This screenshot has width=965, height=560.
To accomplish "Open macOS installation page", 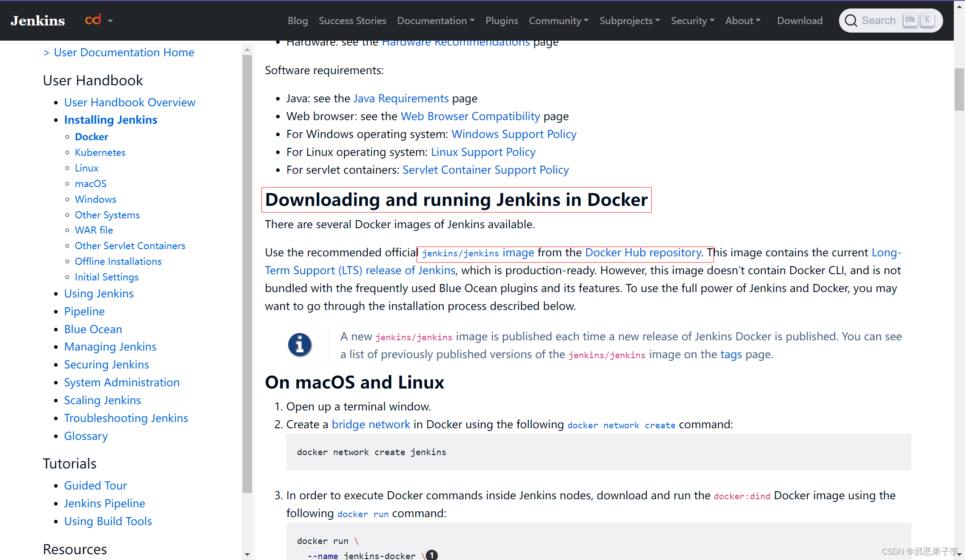I will click(x=91, y=184).
